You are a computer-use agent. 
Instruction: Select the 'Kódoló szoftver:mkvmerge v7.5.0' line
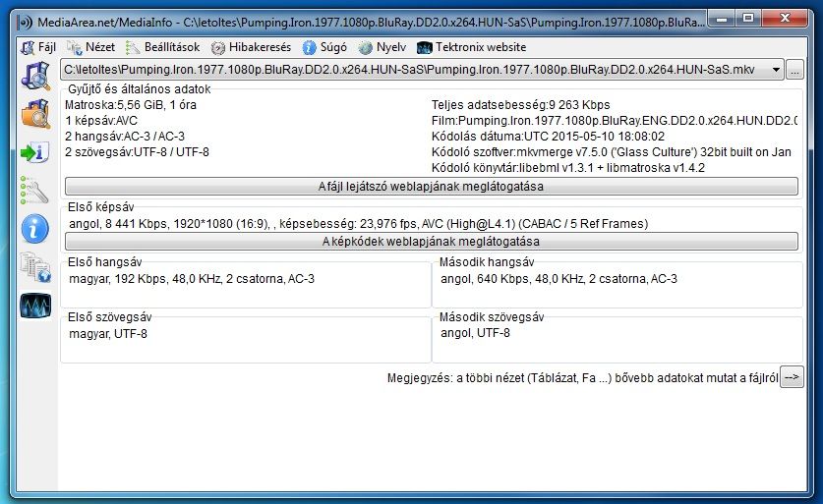pyautogui.click(x=612, y=152)
